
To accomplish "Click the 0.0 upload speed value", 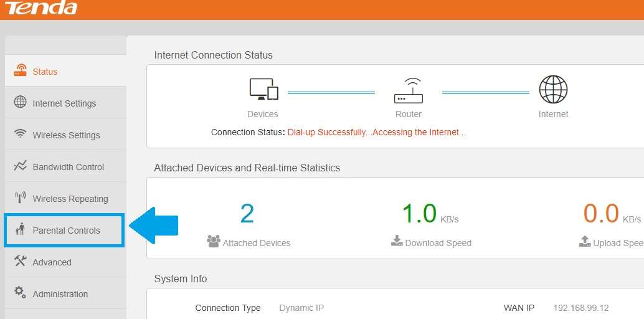I will click(x=601, y=214).
